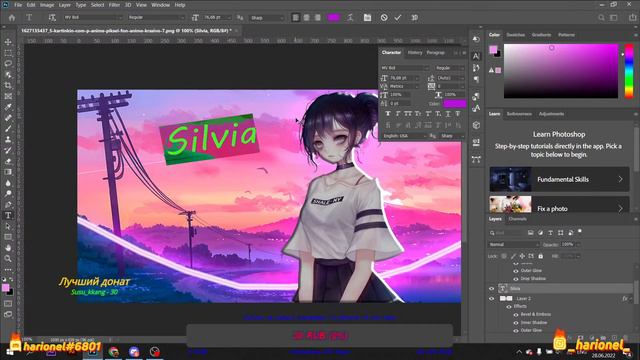Image resolution: width=640 pixels, height=360 pixels.
Task: Click the color picker gradient field
Action: 561,71
